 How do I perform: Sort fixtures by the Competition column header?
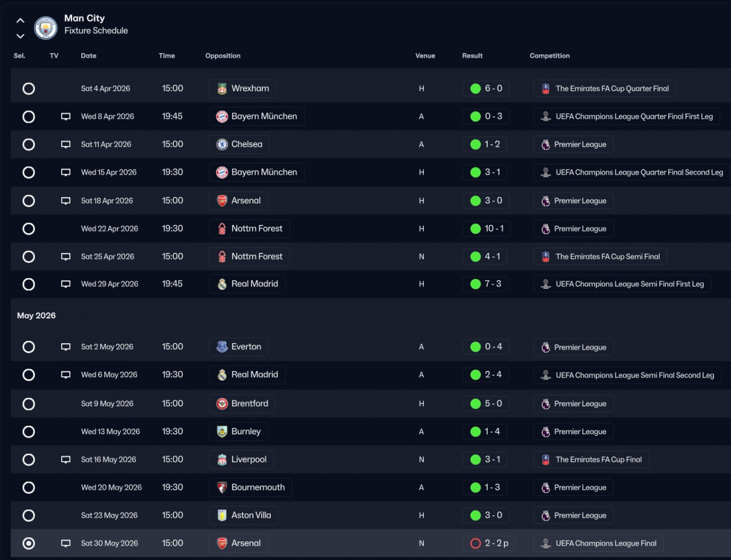click(549, 56)
